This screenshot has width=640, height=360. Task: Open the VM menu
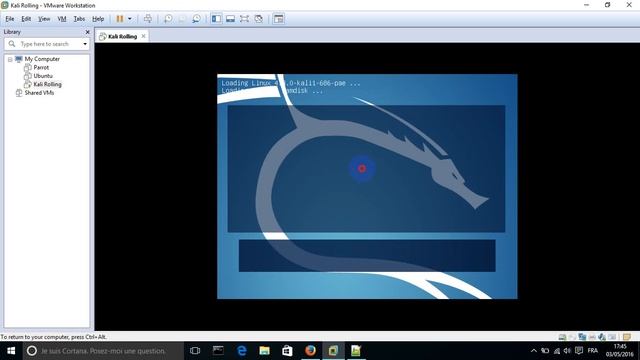(x=62, y=19)
